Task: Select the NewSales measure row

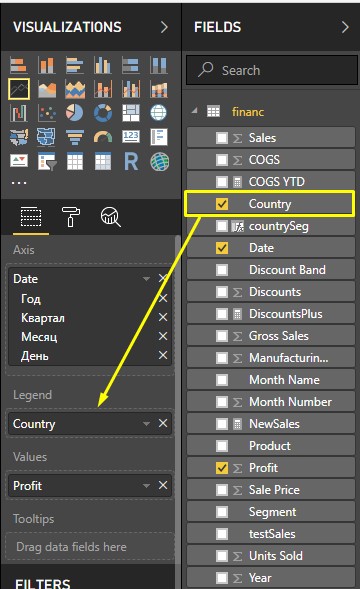Action: (x=271, y=424)
